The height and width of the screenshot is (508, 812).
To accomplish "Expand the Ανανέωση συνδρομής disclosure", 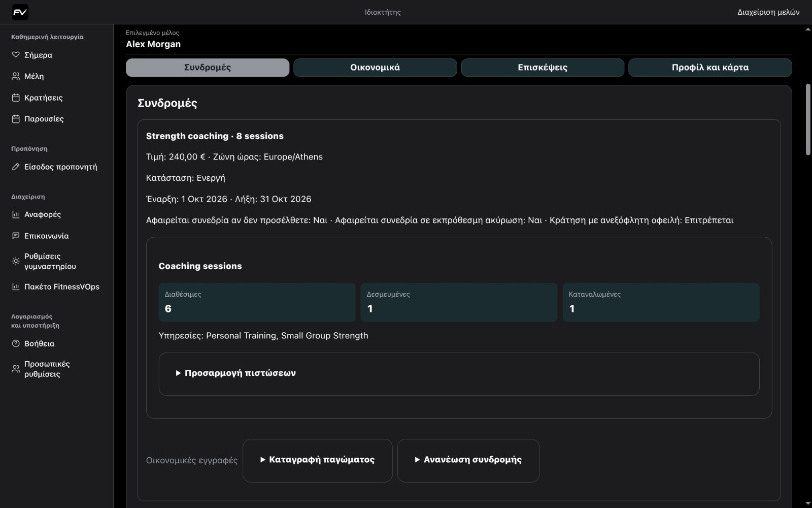I will pos(468,460).
